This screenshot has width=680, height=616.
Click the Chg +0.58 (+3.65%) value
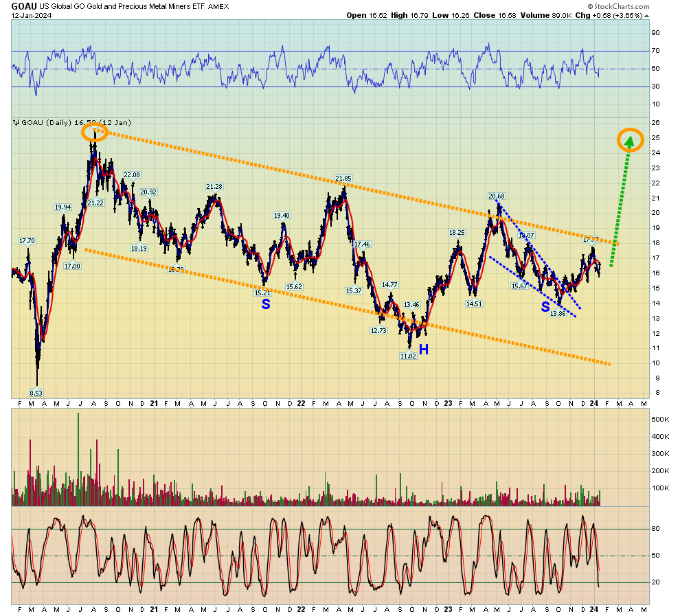pyautogui.click(x=609, y=16)
